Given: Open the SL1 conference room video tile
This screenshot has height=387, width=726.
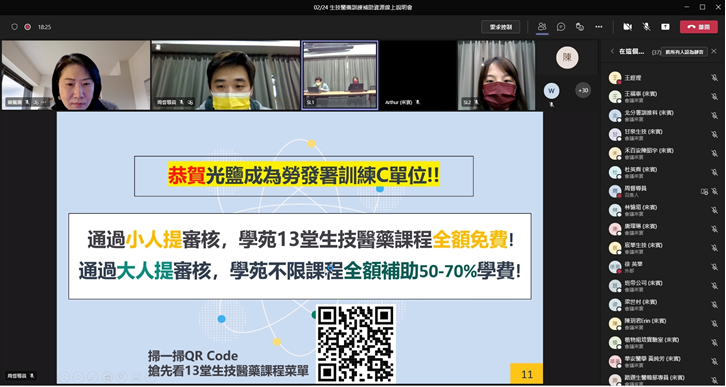Looking at the screenshot, I should point(340,75).
